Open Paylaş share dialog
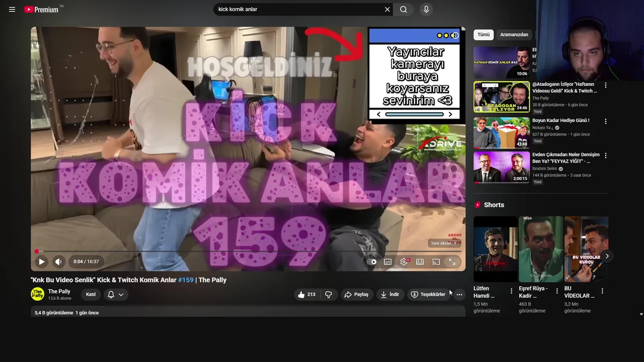 (x=356, y=295)
